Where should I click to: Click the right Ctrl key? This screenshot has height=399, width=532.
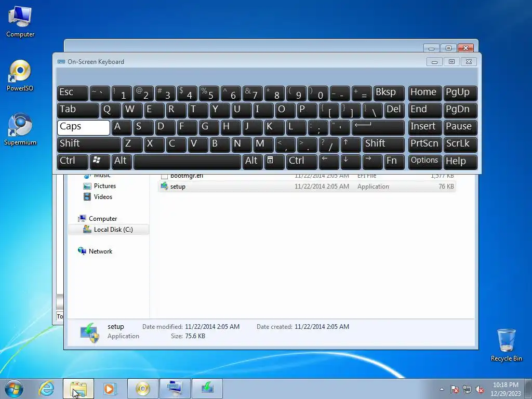click(x=302, y=162)
